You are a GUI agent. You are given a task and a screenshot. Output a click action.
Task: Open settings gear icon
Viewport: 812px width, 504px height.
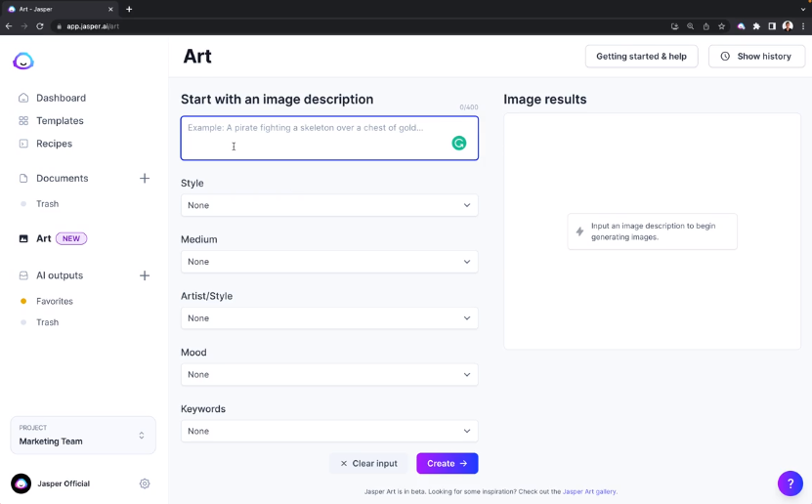(145, 483)
